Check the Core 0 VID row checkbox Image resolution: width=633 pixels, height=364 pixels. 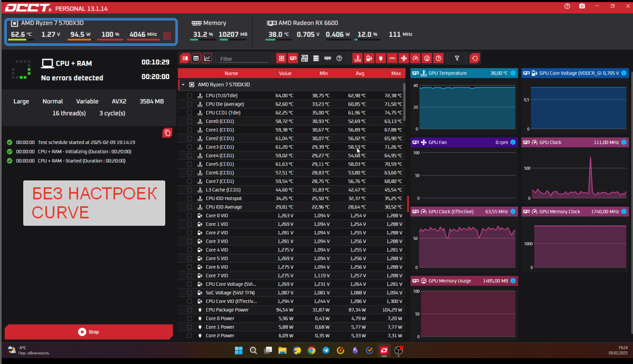[189, 215]
